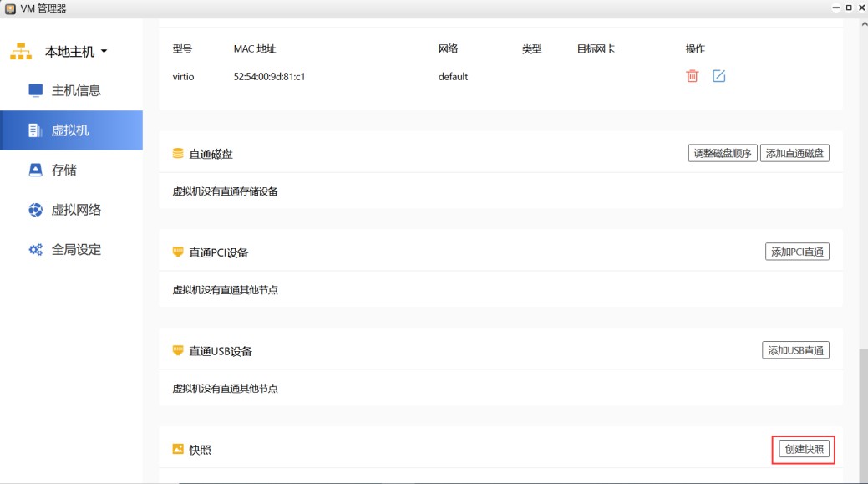Expand the 本地主机 dropdown arrow
Viewport: 868px width, 484px height.
(104, 52)
